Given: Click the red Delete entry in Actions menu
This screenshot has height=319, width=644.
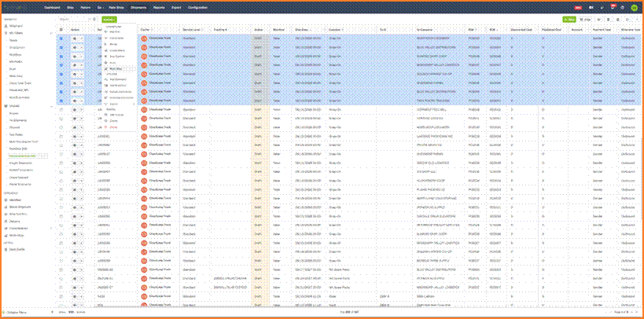Looking at the screenshot, I should click(113, 127).
